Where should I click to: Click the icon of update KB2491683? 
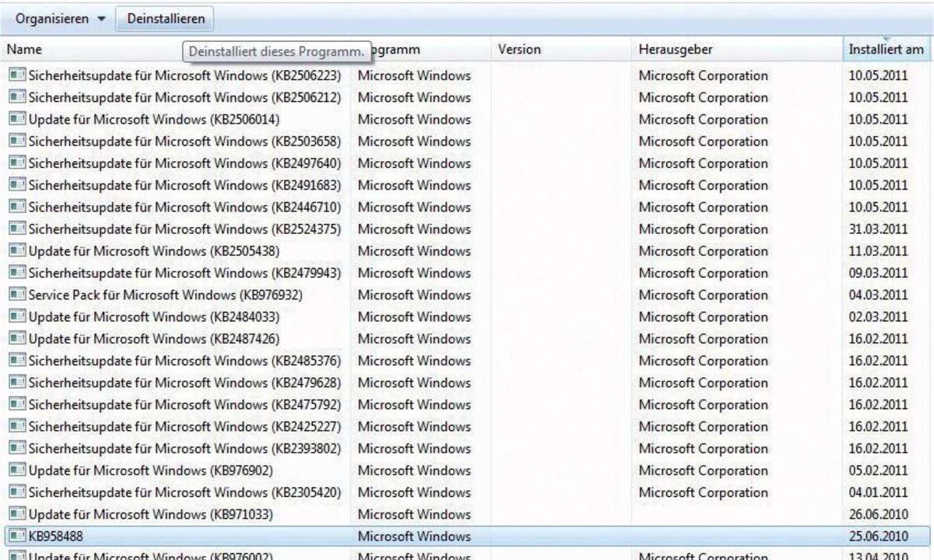17,185
